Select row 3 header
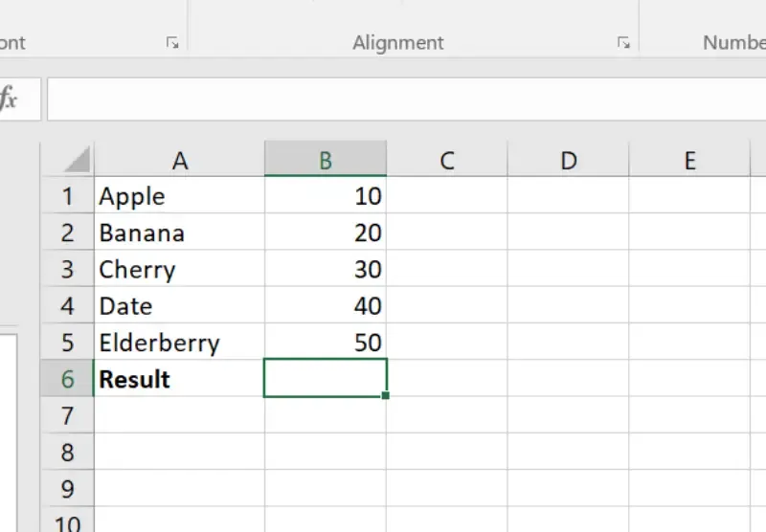 [x=67, y=270]
